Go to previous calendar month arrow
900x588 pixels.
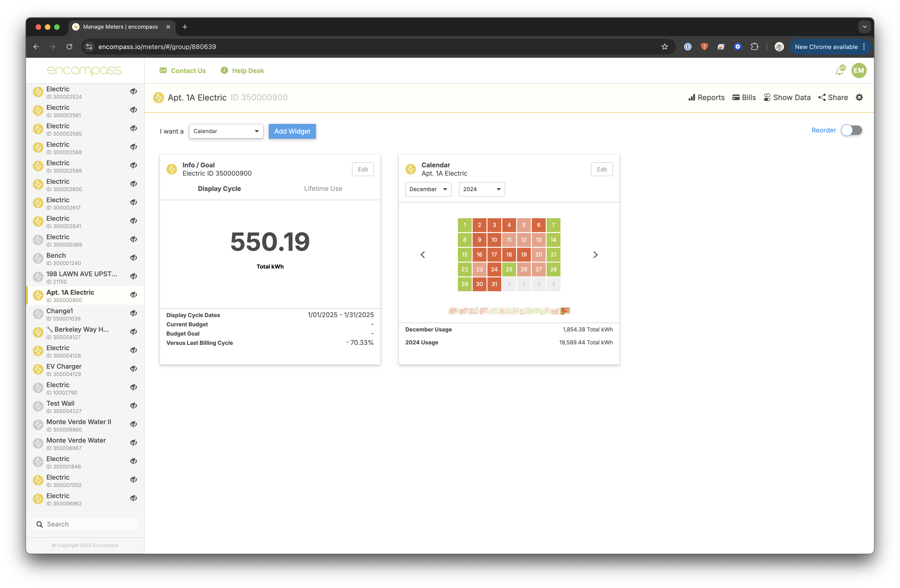423,254
